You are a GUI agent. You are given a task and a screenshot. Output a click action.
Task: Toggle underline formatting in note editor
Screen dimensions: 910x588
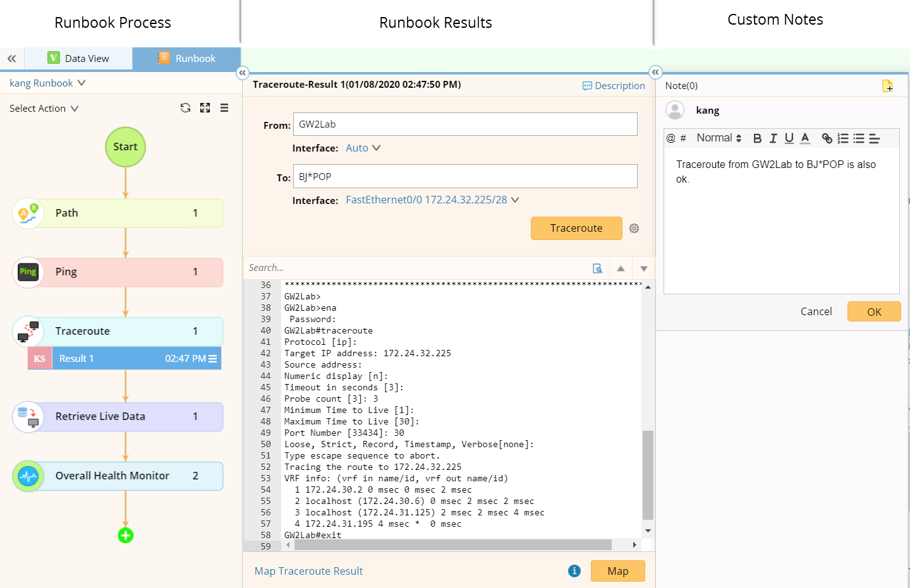789,138
